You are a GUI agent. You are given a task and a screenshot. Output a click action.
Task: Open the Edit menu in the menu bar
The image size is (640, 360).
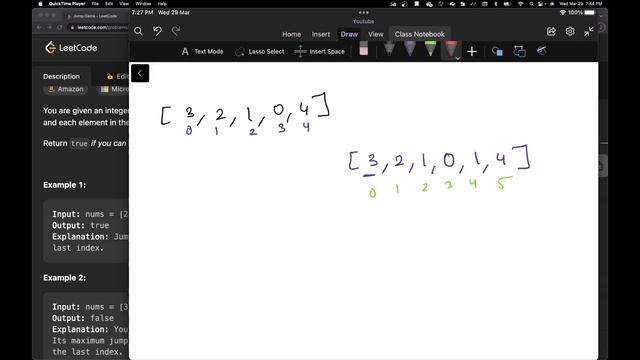tap(109, 4)
